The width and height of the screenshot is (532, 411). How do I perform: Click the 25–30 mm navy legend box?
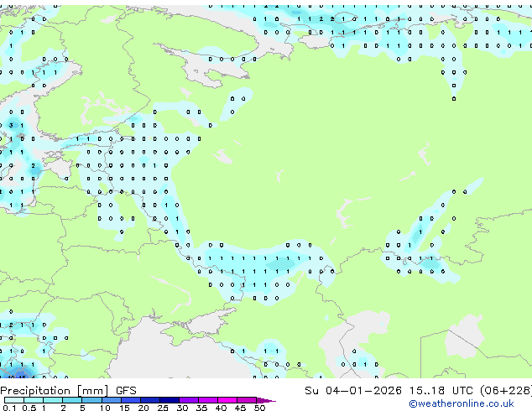click(170, 400)
